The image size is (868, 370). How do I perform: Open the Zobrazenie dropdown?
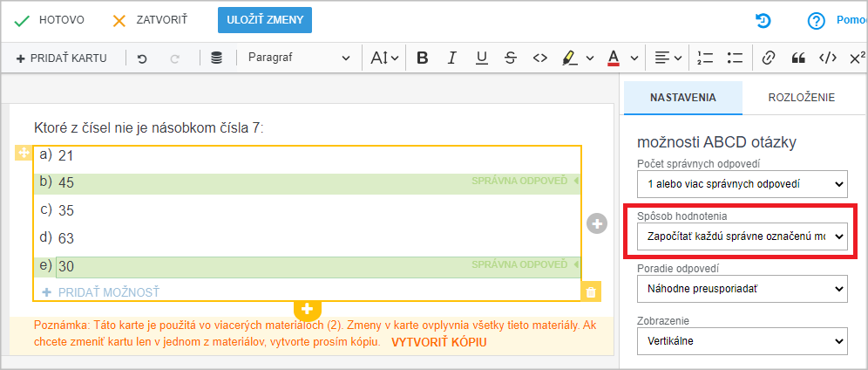[x=743, y=341]
